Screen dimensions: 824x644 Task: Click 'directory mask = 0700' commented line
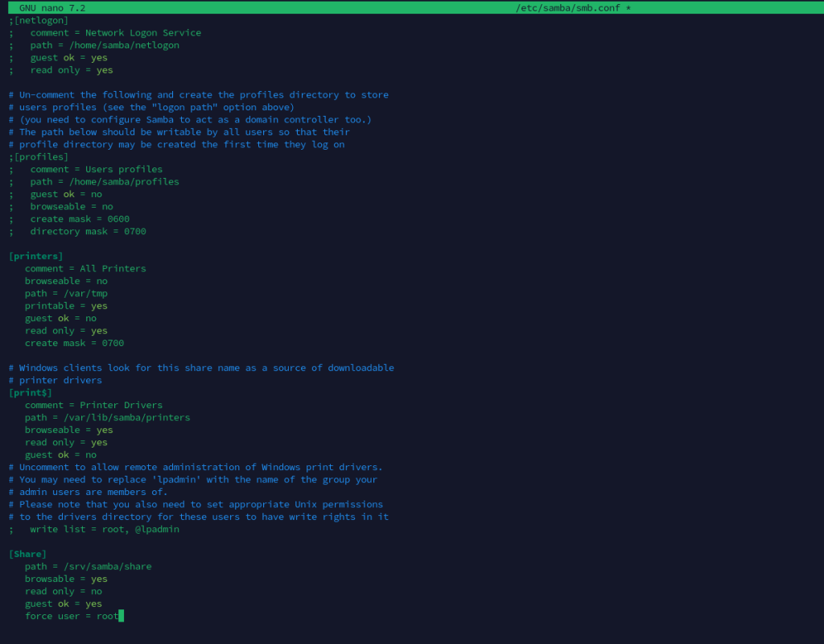(88, 231)
